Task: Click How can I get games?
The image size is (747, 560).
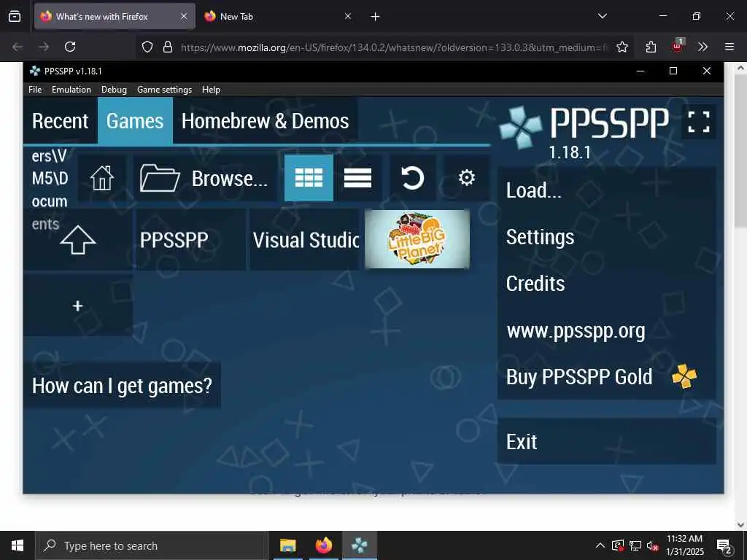Action: tap(122, 385)
